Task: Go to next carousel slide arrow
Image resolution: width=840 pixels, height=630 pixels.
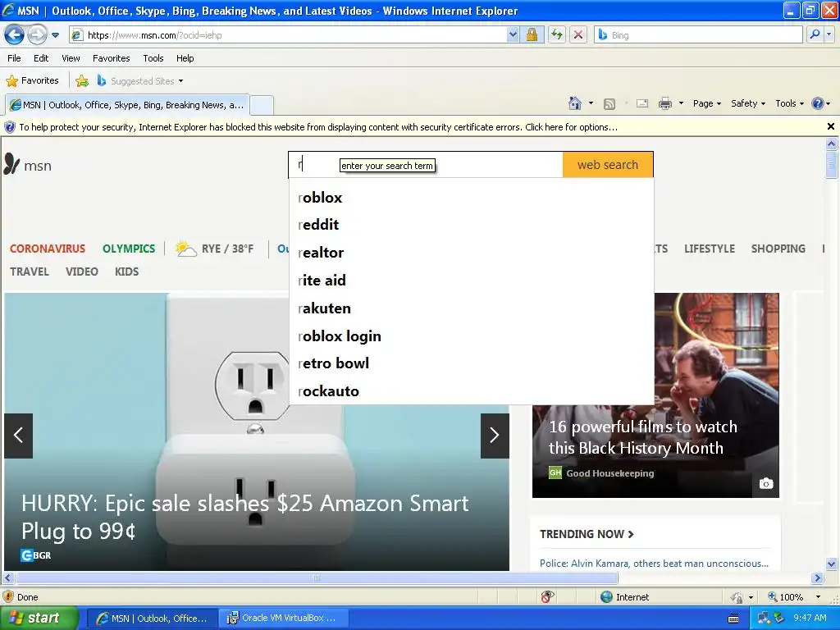Action: pos(495,436)
